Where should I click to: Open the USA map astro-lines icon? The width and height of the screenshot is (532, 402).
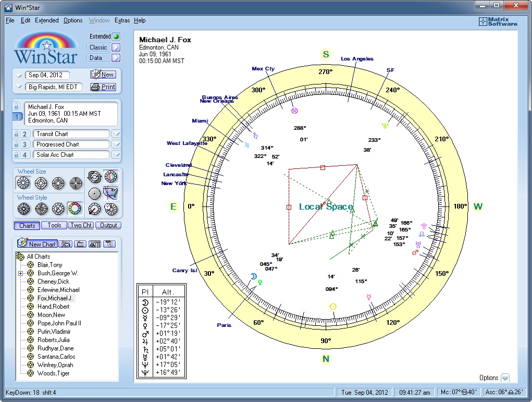(x=110, y=193)
